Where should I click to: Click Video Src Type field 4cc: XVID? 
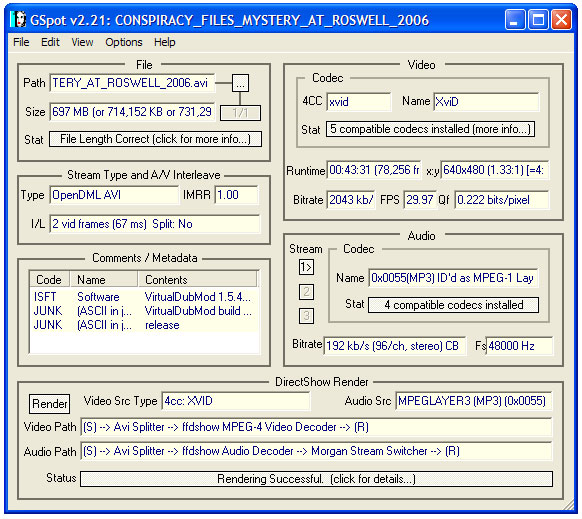click(x=236, y=401)
